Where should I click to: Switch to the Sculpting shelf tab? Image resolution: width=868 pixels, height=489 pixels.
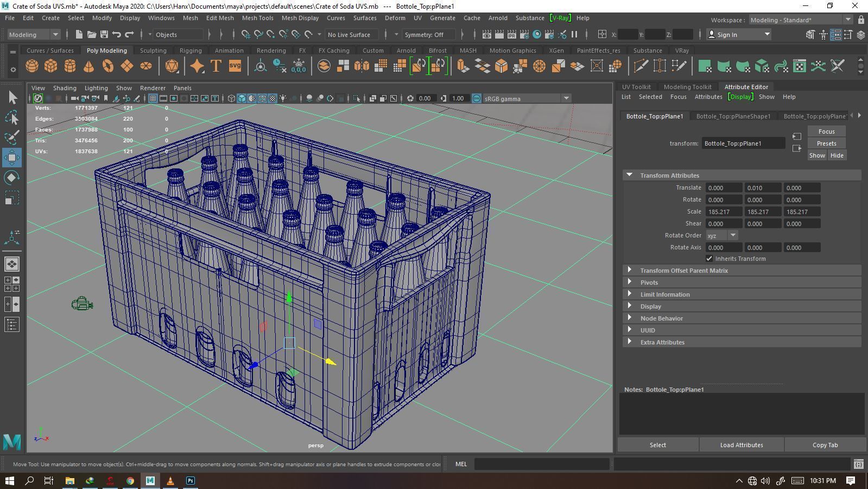click(153, 51)
